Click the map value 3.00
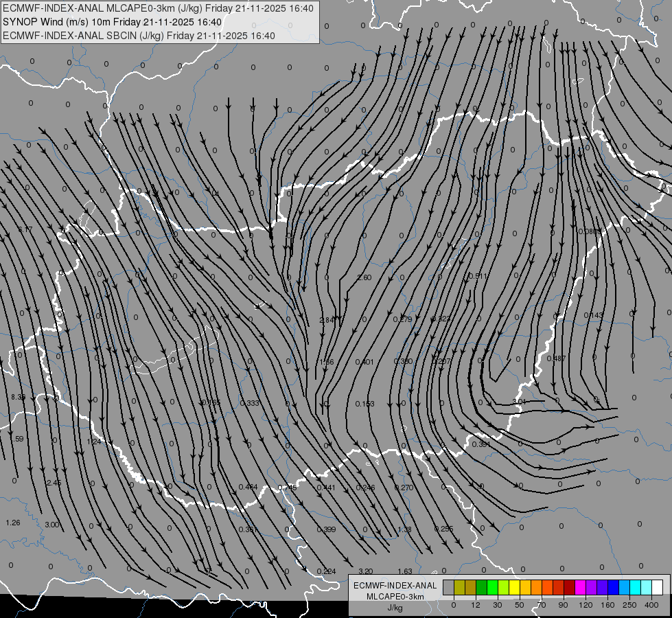This screenshot has height=618, width=672. (52, 525)
